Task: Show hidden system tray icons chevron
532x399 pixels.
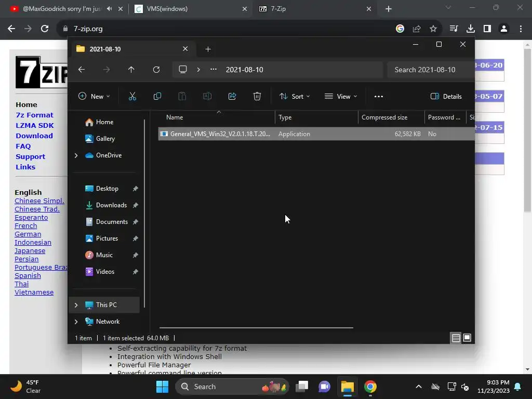Action: 419,387
